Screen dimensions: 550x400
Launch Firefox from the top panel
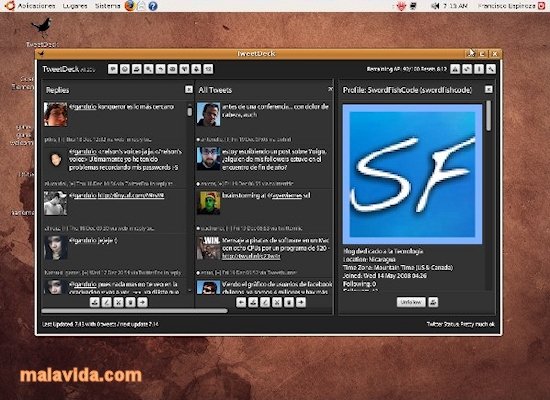coord(130,6)
